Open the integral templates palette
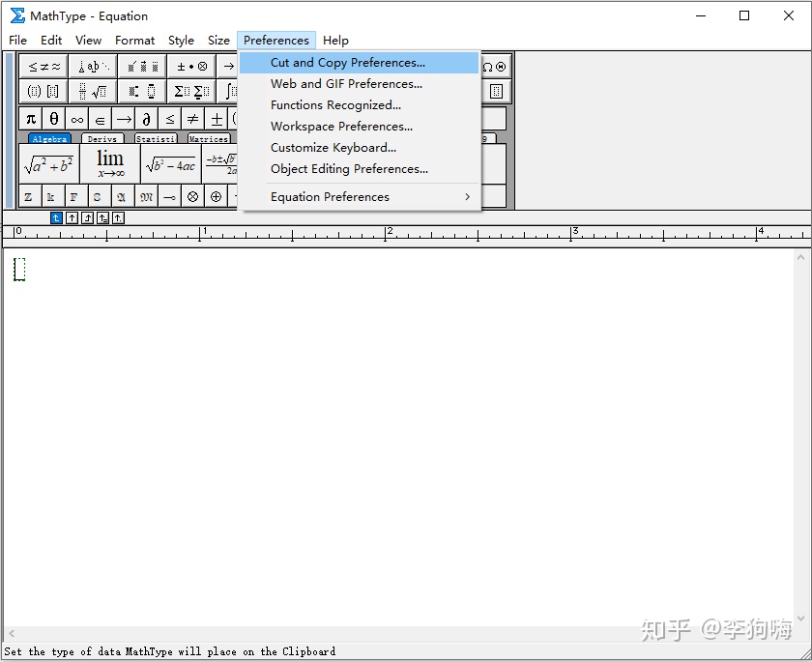 click(228, 92)
